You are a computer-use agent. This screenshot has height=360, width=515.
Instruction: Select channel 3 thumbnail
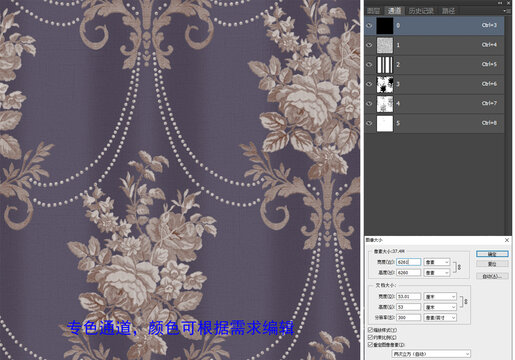click(385, 84)
